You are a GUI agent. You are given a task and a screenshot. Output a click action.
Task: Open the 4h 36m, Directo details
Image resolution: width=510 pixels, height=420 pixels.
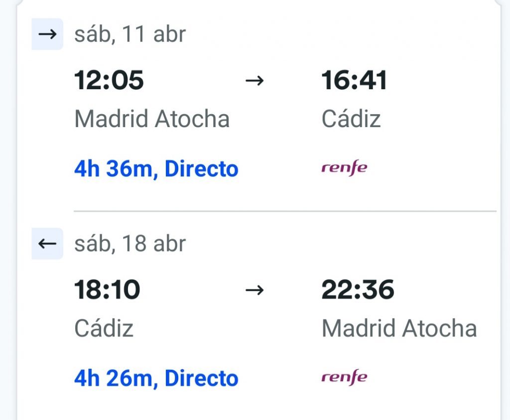156,169
